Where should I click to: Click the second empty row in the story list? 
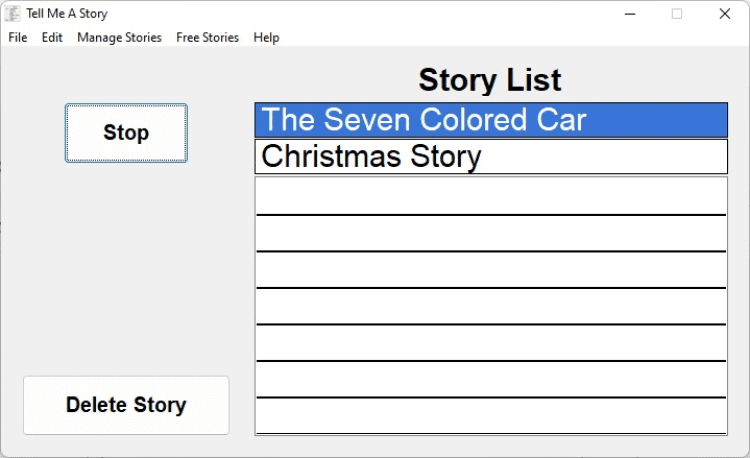pos(490,233)
